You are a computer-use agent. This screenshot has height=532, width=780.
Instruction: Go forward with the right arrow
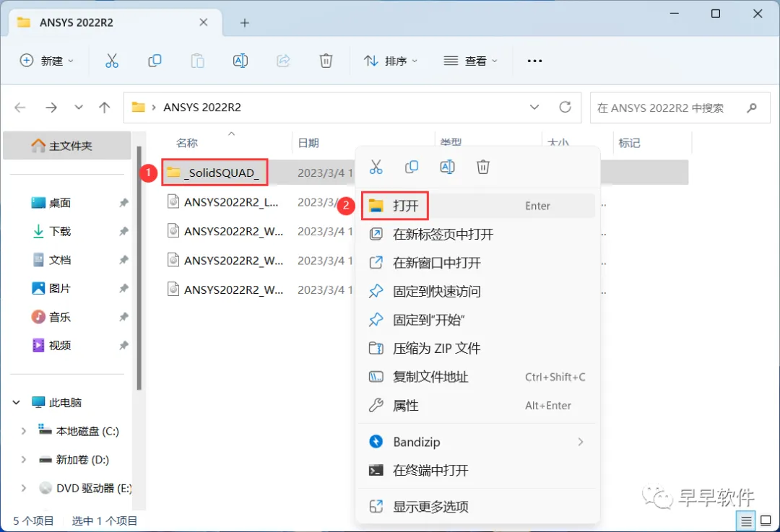pyautogui.click(x=51, y=108)
